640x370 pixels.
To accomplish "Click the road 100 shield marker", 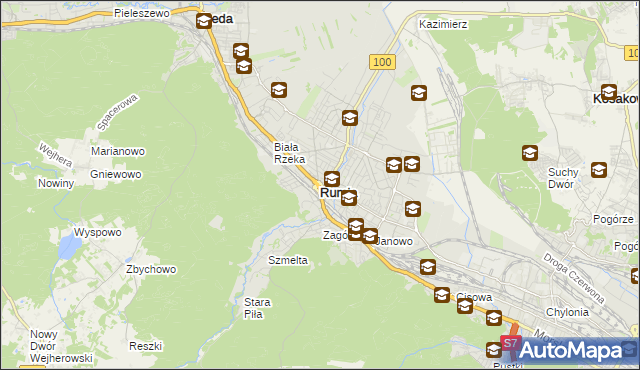I will (x=382, y=62).
